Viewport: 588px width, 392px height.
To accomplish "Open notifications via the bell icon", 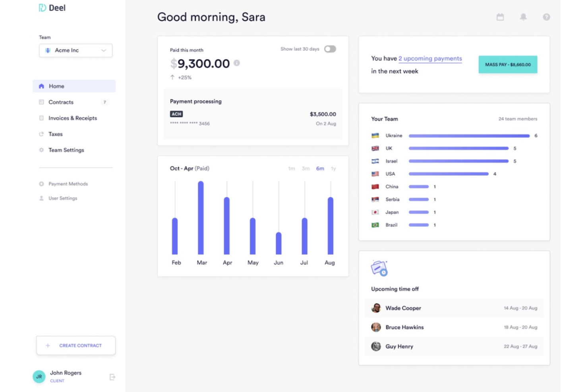I will click(523, 17).
